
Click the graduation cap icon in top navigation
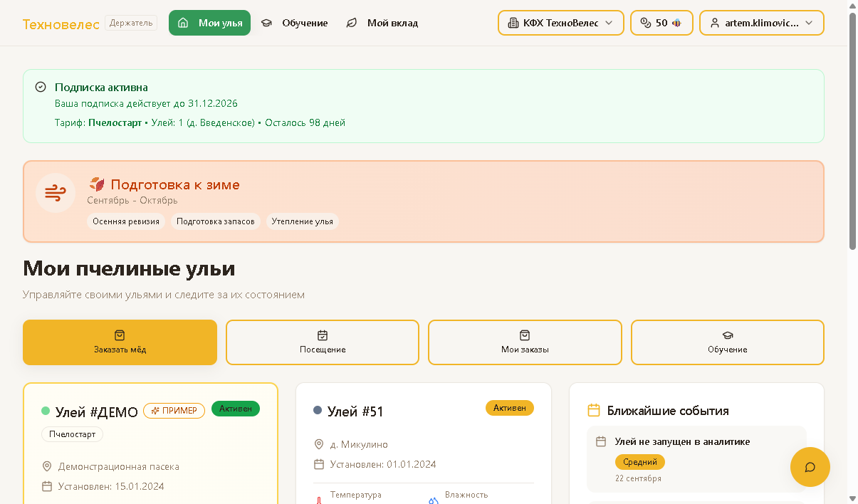[266, 23]
